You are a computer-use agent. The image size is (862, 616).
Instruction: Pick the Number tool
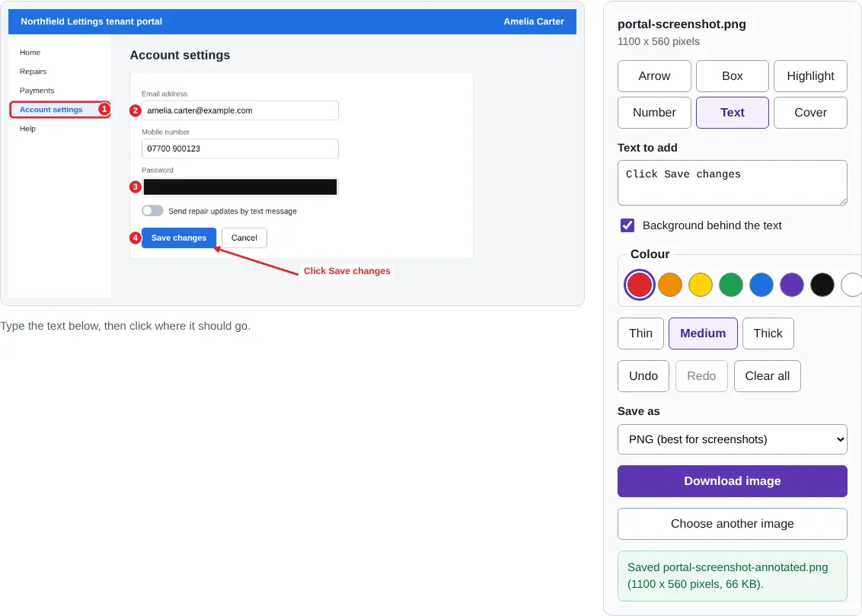pyautogui.click(x=653, y=113)
